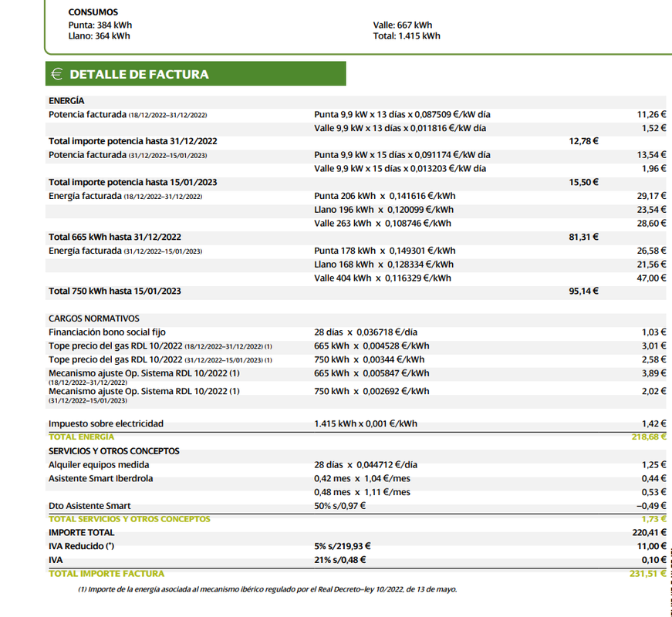Click the amount 1,03 €
The image size is (672, 617).
(654, 332)
